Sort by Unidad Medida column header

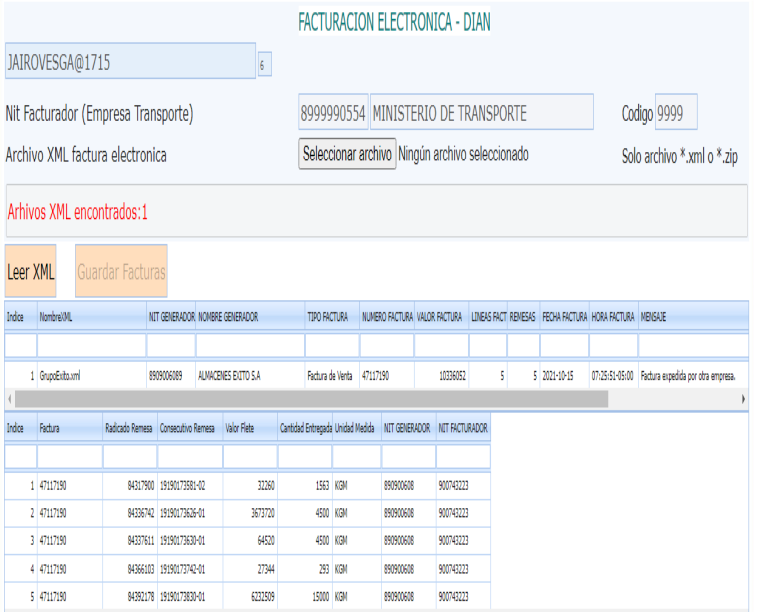(x=357, y=428)
